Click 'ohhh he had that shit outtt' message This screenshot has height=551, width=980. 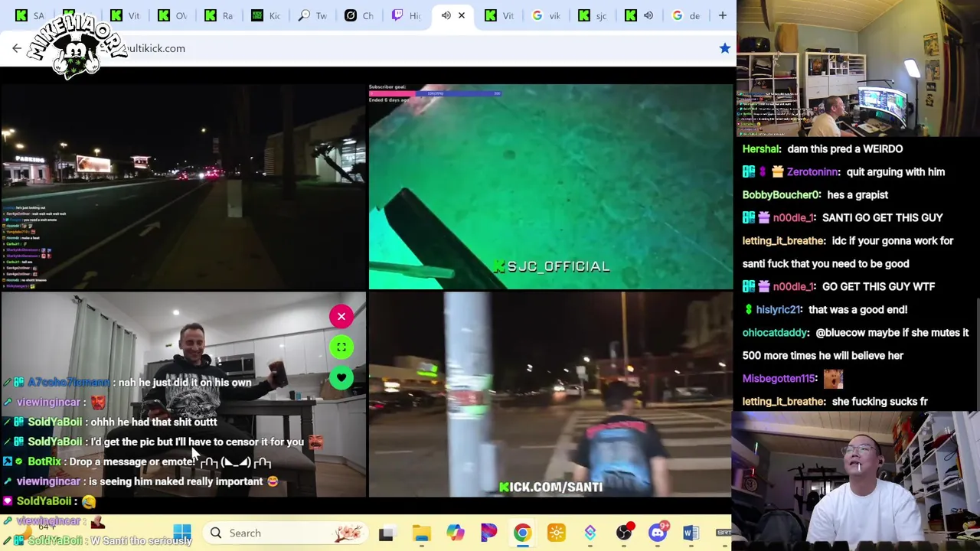pos(153,422)
